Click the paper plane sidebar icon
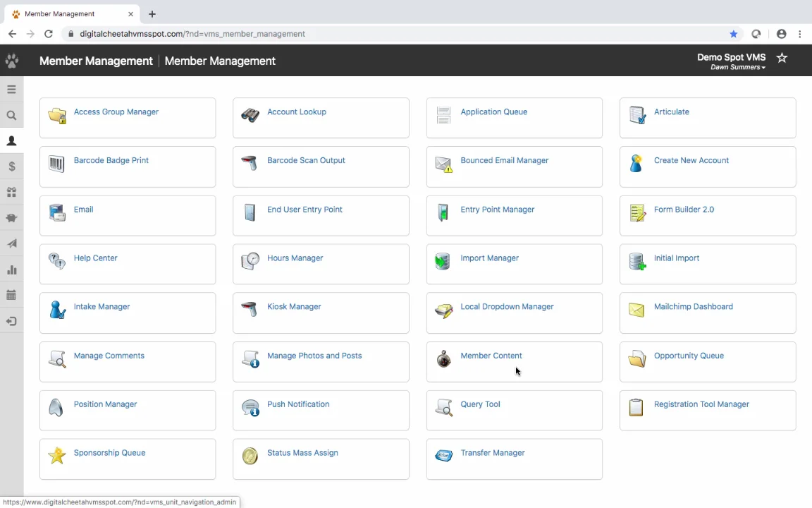Screen dimensions: 812x508 pos(11,244)
